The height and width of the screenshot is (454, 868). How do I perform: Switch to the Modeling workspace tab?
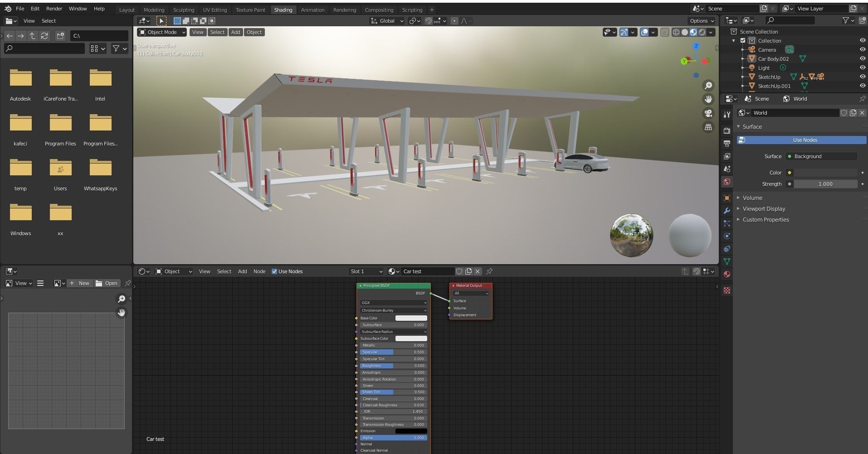click(x=154, y=10)
